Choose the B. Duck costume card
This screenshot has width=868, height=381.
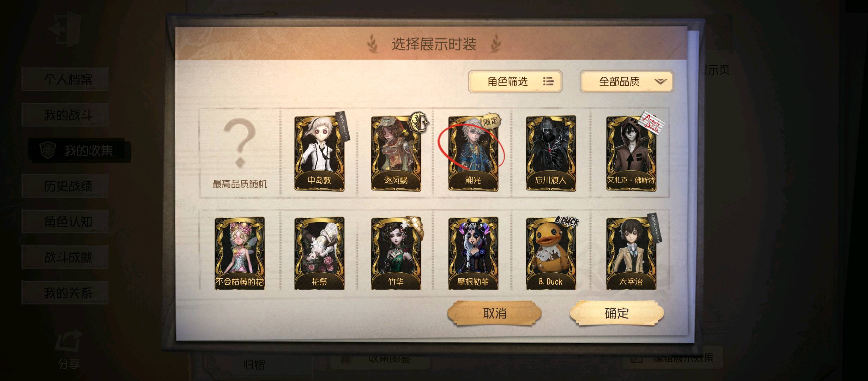551,253
